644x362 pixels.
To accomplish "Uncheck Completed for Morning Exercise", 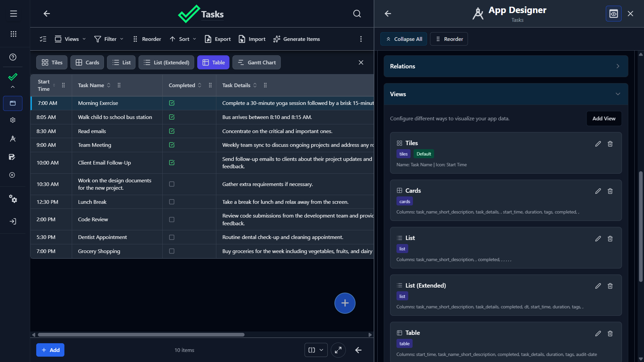I will coord(172,103).
